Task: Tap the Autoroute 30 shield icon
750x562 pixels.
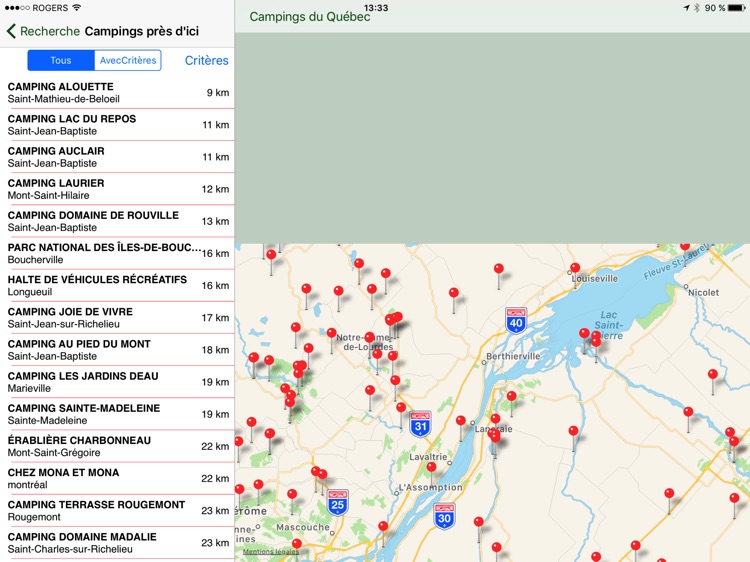Action: (x=445, y=516)
